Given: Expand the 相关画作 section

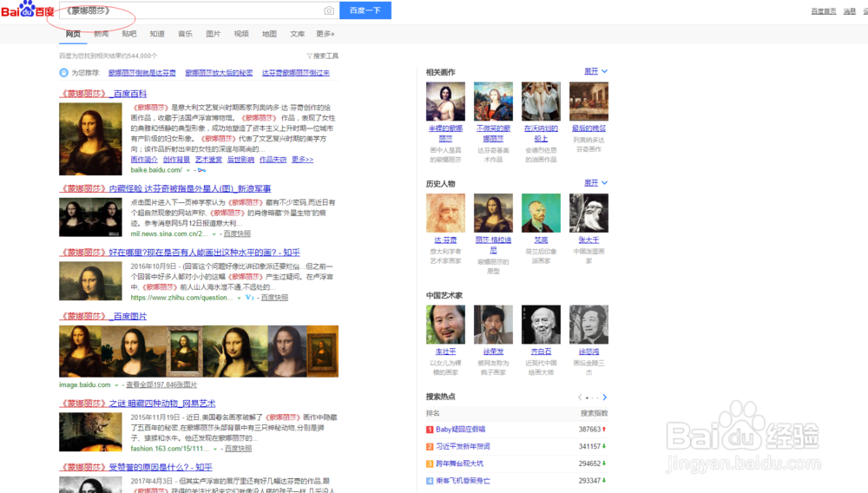Looking at the screenshot, I should tap(595, 71).
